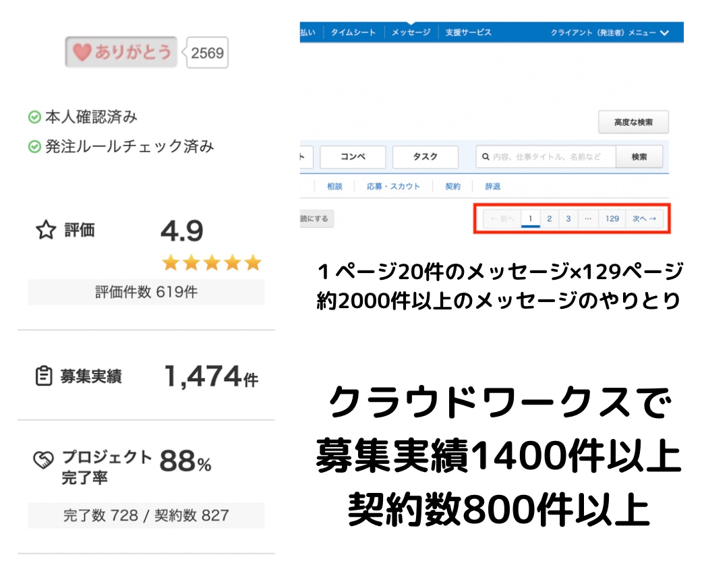
Task: Open the タイムシート menu item
Action: coord(353,32)
